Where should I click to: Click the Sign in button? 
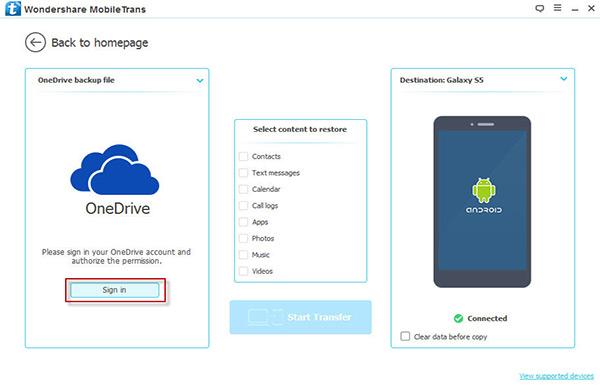pos(114,290)
